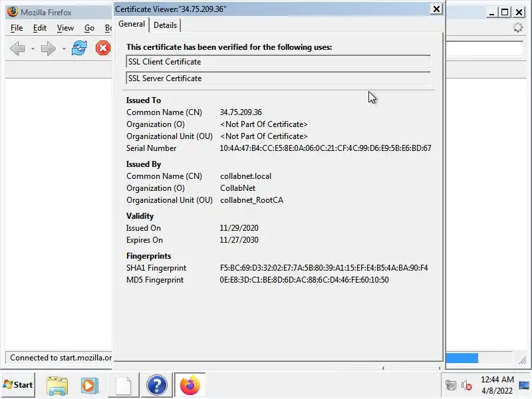The width and height of the screenshot is (532, 399).
Task: Close the Certificate Viewer dialog
Action: (x=436, y=9)
